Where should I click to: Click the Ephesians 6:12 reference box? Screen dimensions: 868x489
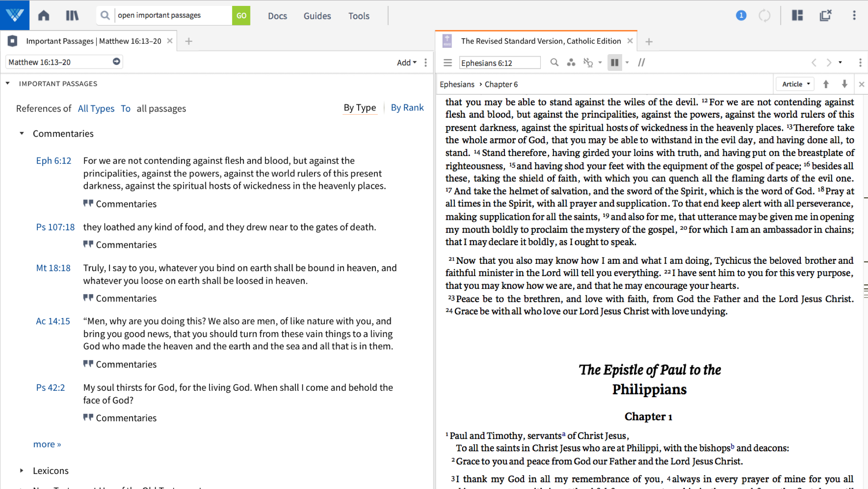[x=499, y=63]
